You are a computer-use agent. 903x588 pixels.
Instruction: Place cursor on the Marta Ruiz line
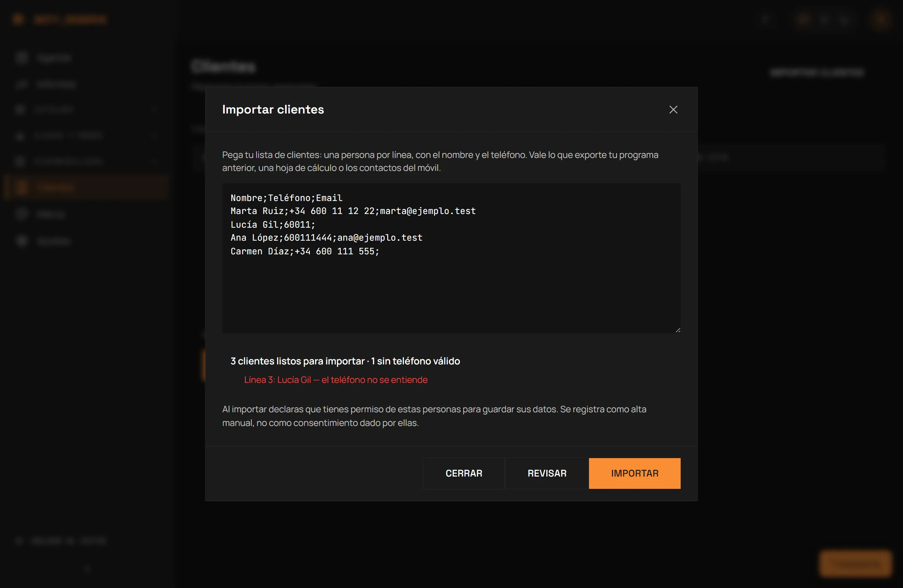353,211
